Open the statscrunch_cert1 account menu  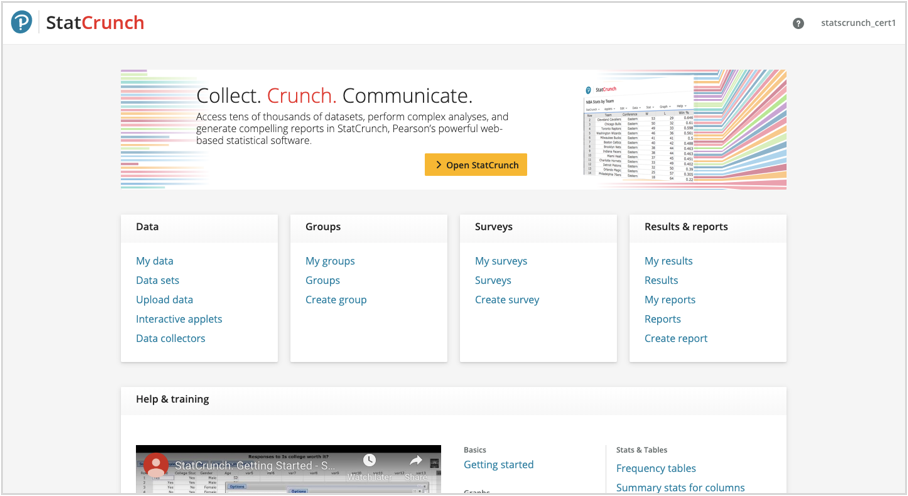click(858, 23)
